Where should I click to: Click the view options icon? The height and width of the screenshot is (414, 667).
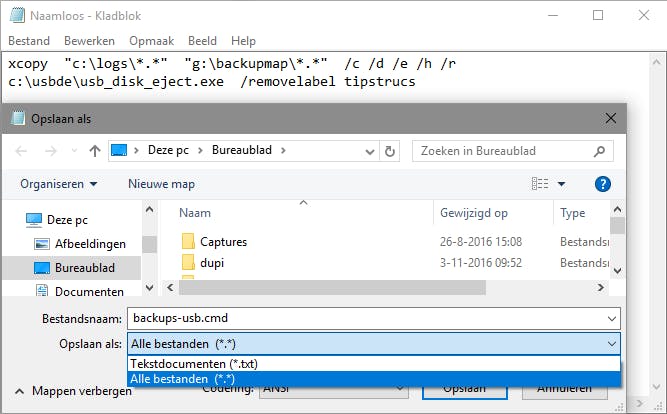pyautogui.click(x=541, y=184)
